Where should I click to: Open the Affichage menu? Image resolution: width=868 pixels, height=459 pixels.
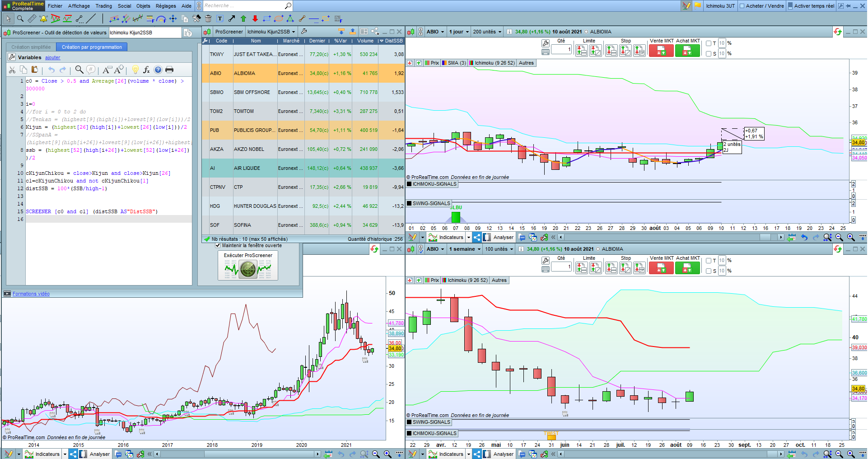[79, 6]
